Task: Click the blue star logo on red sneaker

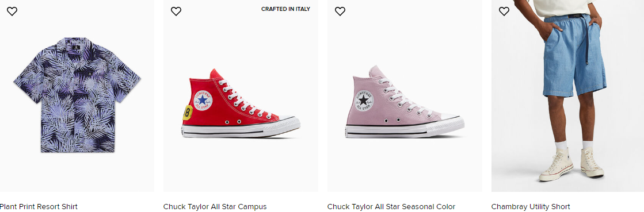Action: pyautogui.click(x=203, y=100)
